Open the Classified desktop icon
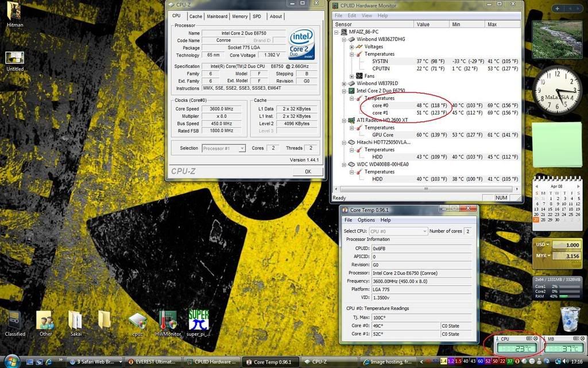 point(15,321)
